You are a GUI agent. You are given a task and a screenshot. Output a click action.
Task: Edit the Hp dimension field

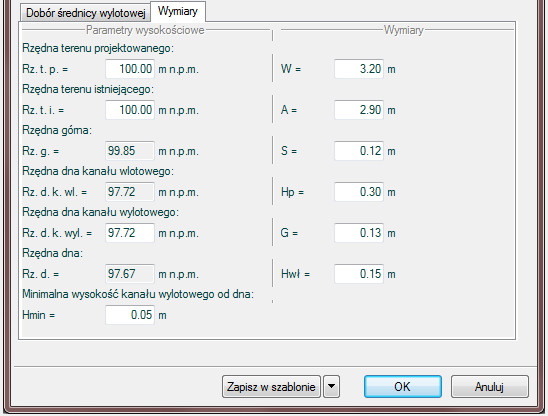tap(359, 192)
